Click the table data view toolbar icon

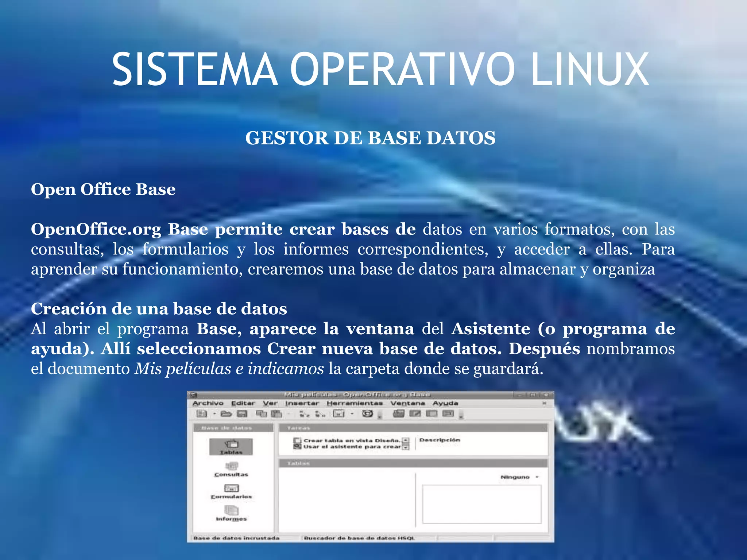[x=398, y=413]
